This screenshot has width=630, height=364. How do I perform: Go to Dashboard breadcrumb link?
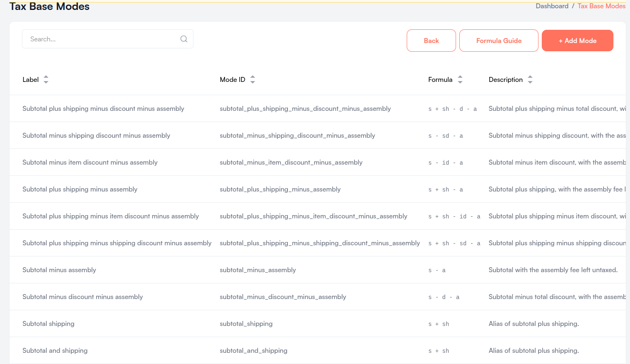click(552, 6)
